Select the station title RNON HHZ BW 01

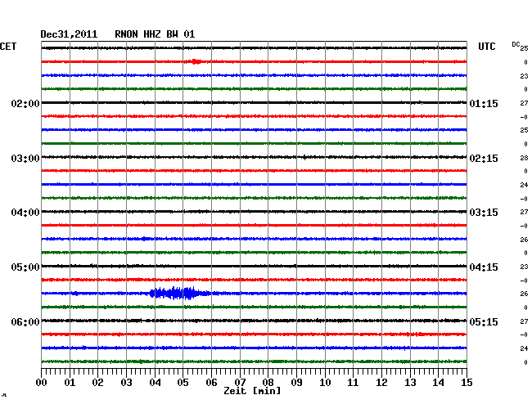tap(155, 34)
